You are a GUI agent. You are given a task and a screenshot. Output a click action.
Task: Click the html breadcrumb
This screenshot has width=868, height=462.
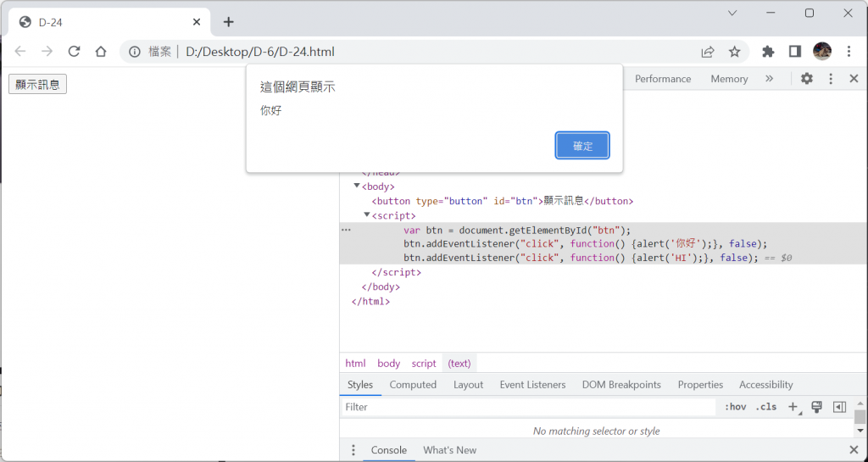[x=355, y=364]
